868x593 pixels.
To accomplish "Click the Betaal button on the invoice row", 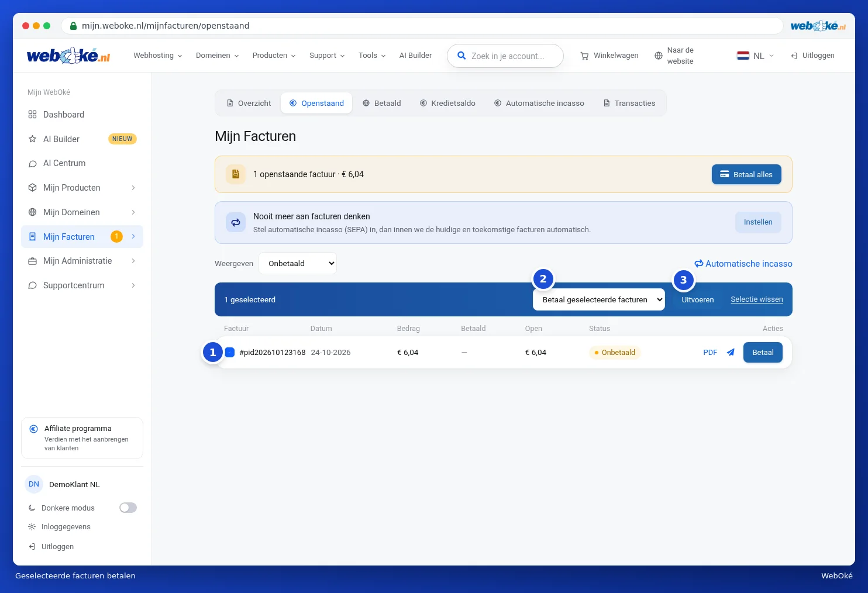I will coord(763,353).
